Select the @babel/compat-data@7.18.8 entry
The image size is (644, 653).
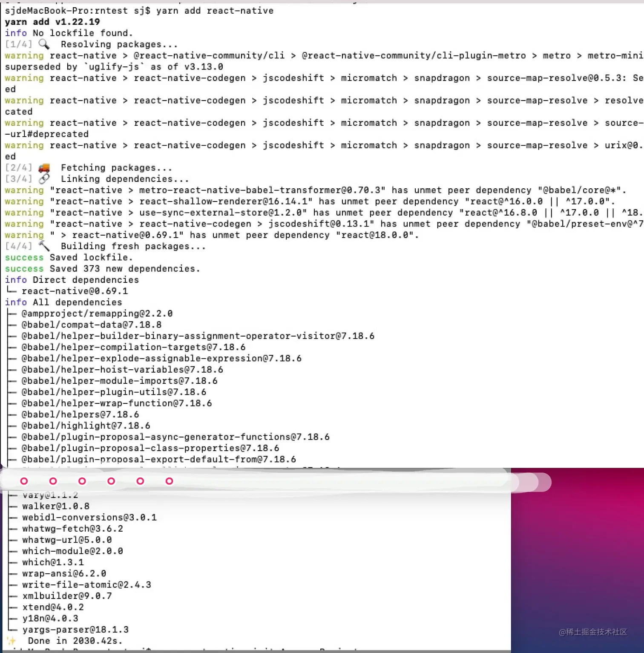click(x=92, y=325)
